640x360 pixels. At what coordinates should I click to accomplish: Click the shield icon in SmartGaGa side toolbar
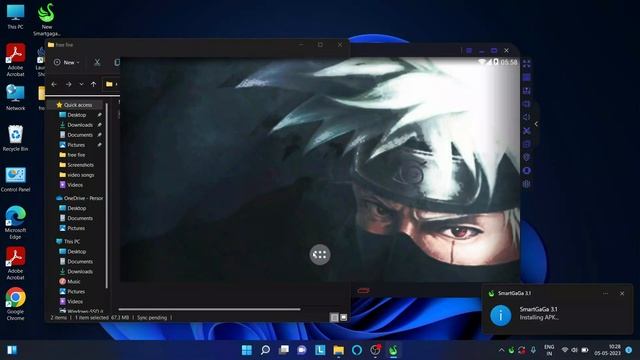[x=527, y=157]
